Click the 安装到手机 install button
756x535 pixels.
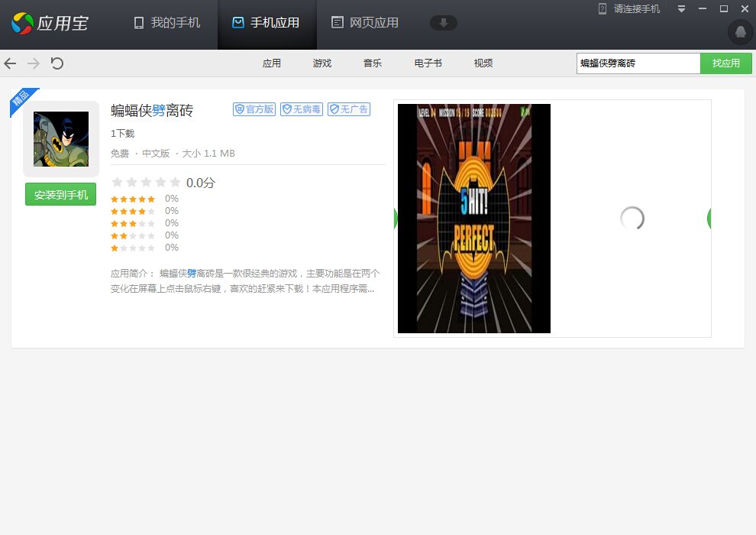point(61,194)
